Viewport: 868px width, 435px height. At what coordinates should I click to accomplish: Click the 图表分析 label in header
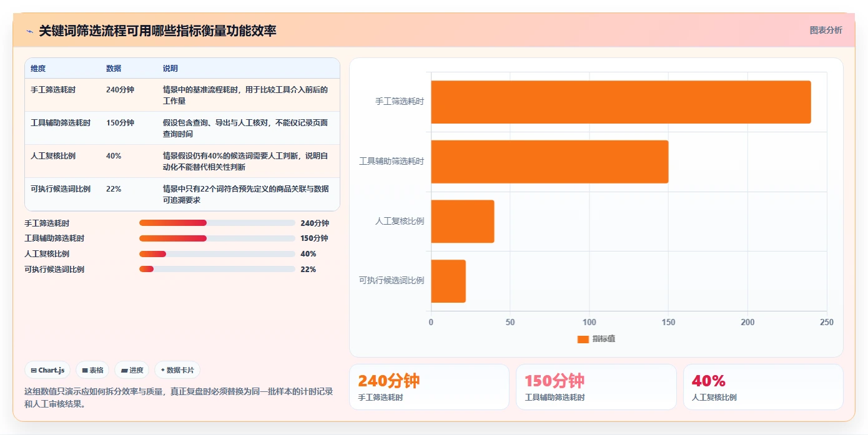pos(826,30)
